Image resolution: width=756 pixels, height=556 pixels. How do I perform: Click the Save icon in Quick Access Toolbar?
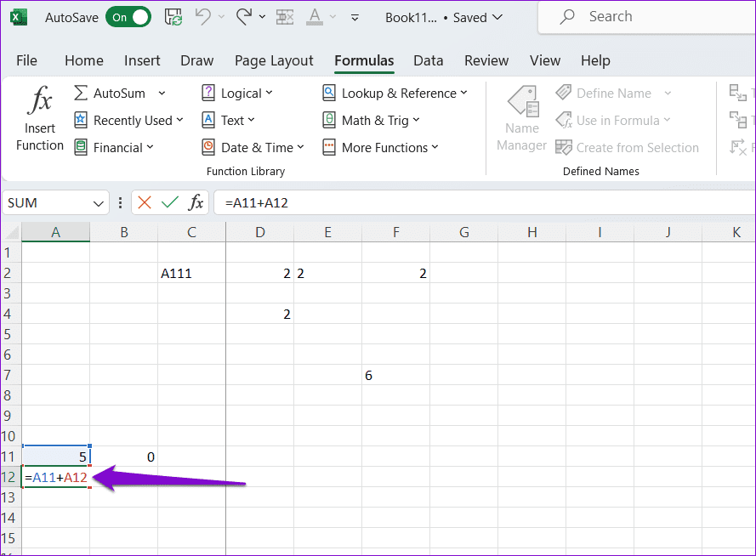tap(173, 17)
